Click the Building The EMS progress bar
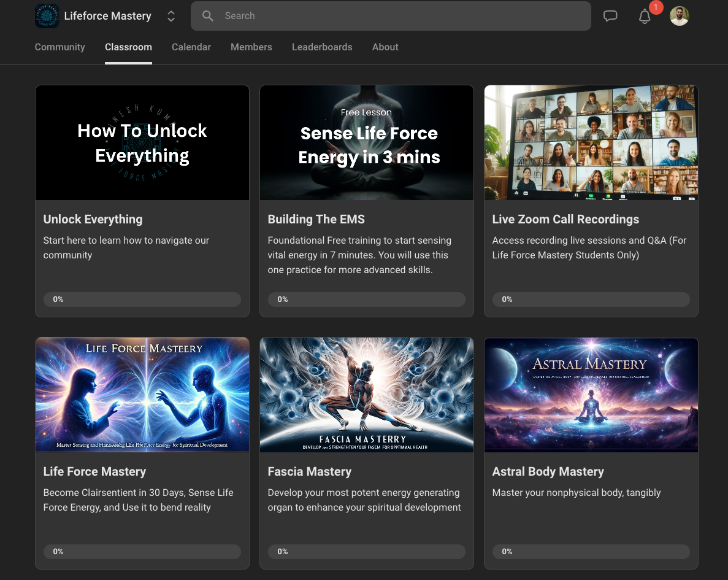 click(367, 300)
